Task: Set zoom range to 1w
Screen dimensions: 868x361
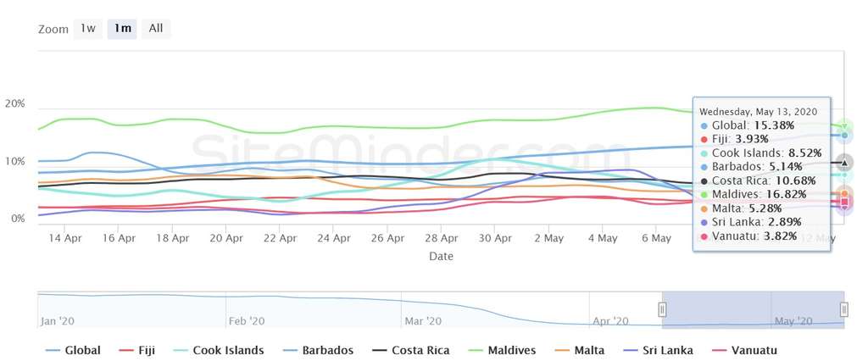Action: tap(87, 29)
